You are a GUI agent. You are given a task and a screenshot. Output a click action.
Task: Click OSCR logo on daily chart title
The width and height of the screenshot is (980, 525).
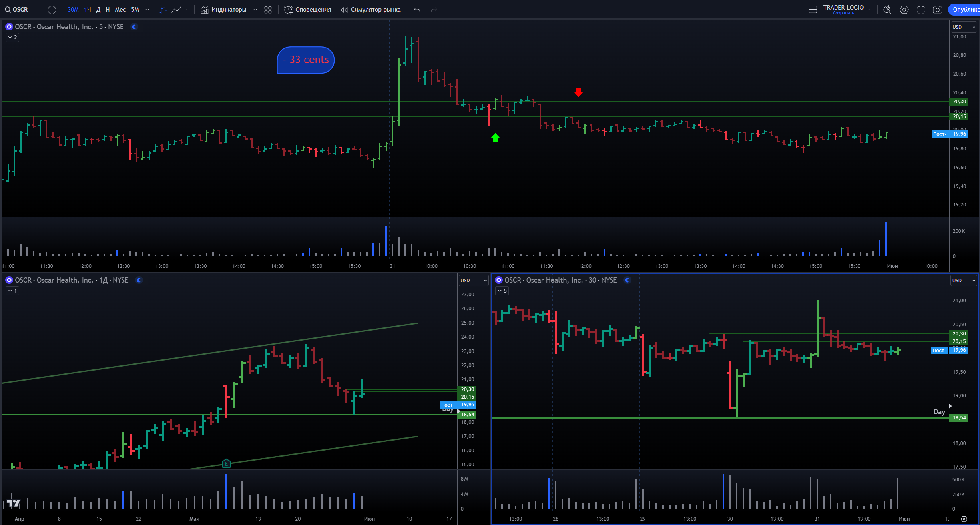9,280
